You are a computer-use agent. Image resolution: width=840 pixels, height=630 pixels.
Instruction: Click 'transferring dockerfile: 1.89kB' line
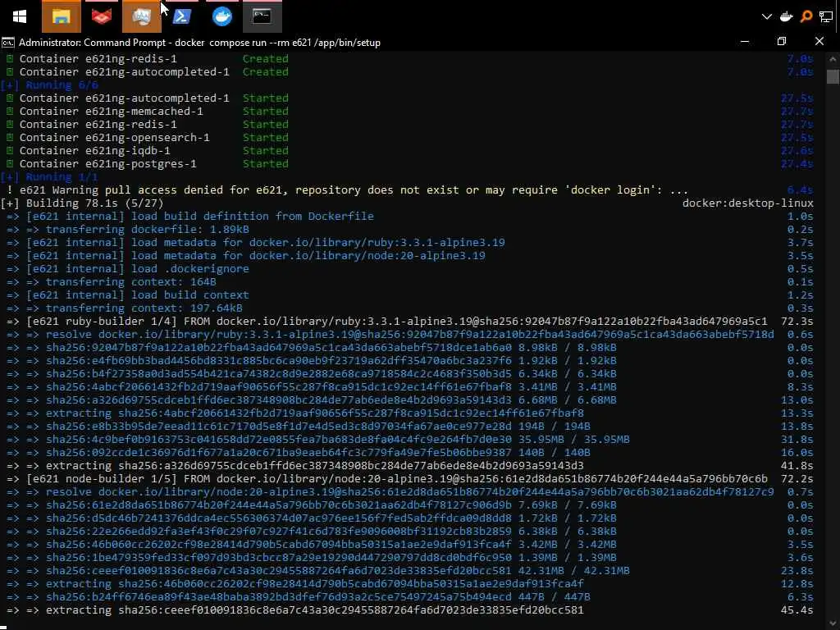coord(410,230)
